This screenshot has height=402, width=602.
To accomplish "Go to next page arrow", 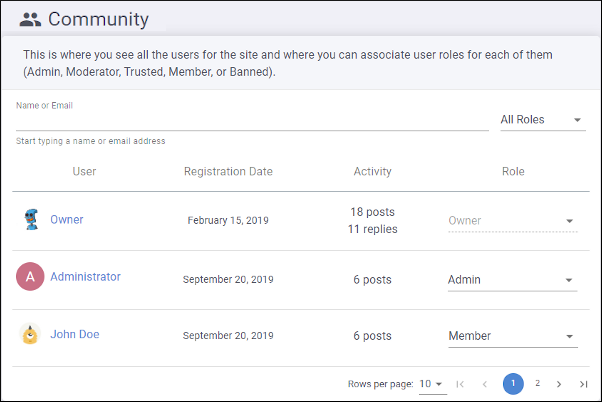I will (559, 384).
